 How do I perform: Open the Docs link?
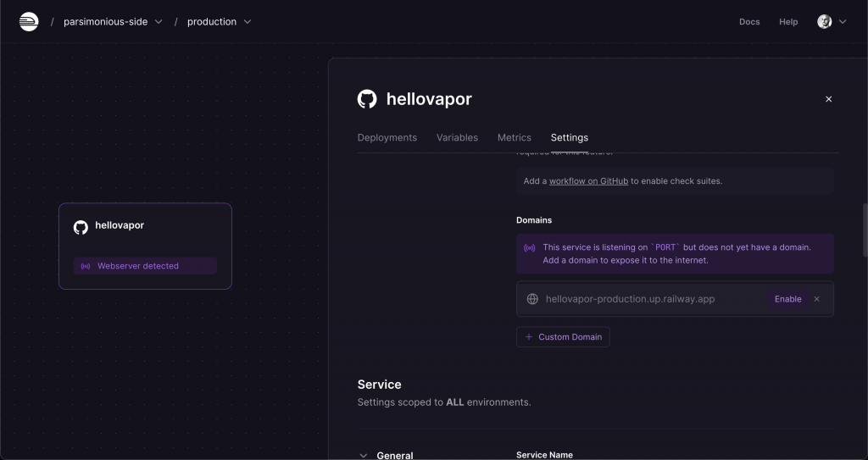pos(749,21)
